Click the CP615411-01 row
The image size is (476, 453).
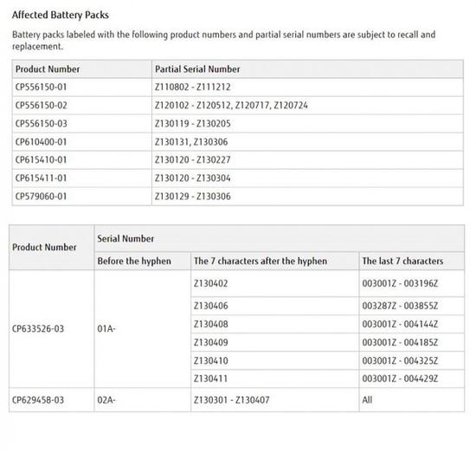pyautogui.click(x=238, y=178)
